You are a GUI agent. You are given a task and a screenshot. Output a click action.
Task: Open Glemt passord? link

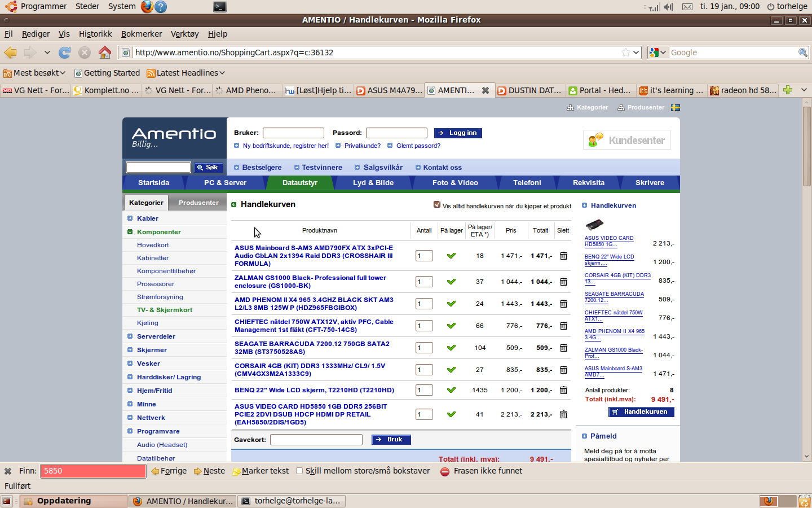click(418, 146)
